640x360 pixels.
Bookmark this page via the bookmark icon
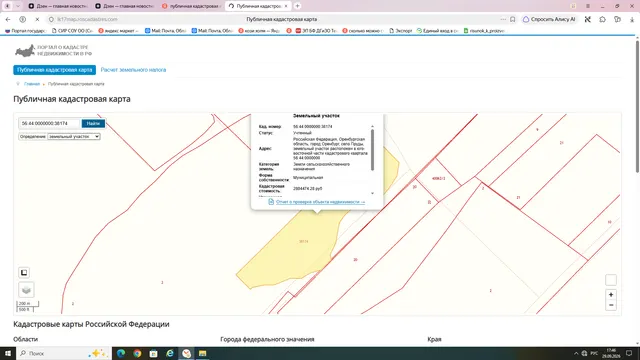513,19
